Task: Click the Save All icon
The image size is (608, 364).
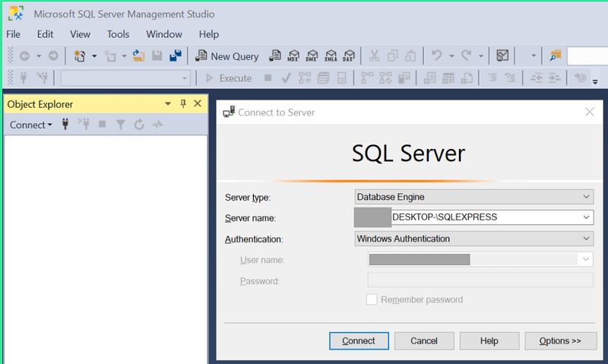Action: (x=176, y=56)
